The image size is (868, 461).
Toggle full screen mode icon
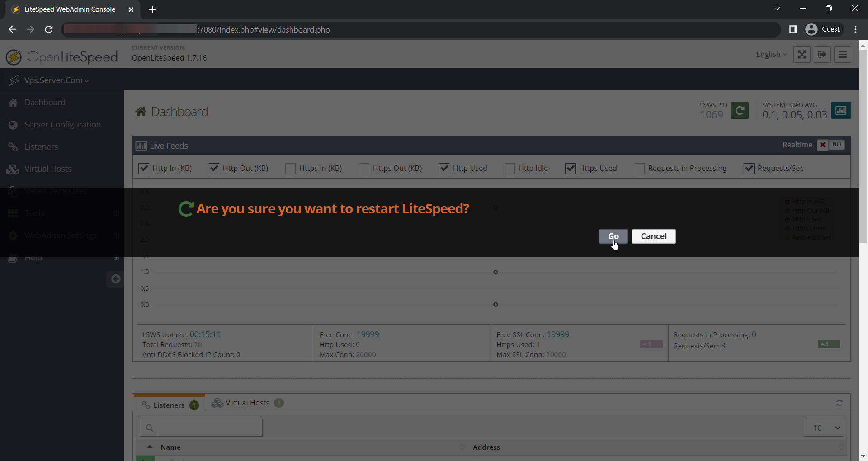point(802,55)
